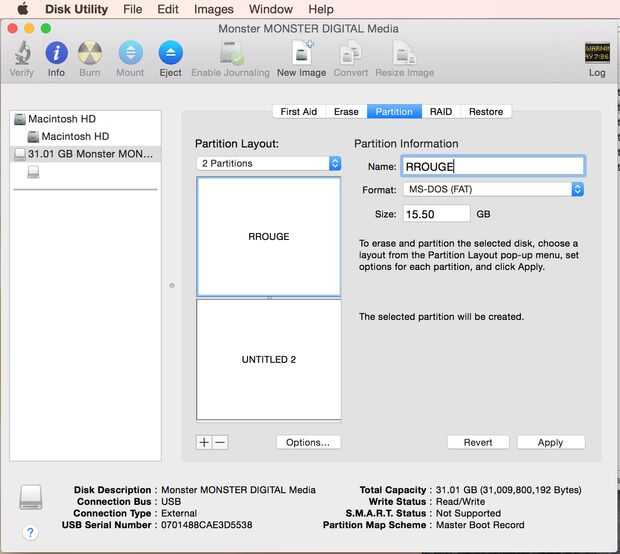The image size is (620, 554).
Task: Click the Read/Write status text
Action: pos(460,501)
